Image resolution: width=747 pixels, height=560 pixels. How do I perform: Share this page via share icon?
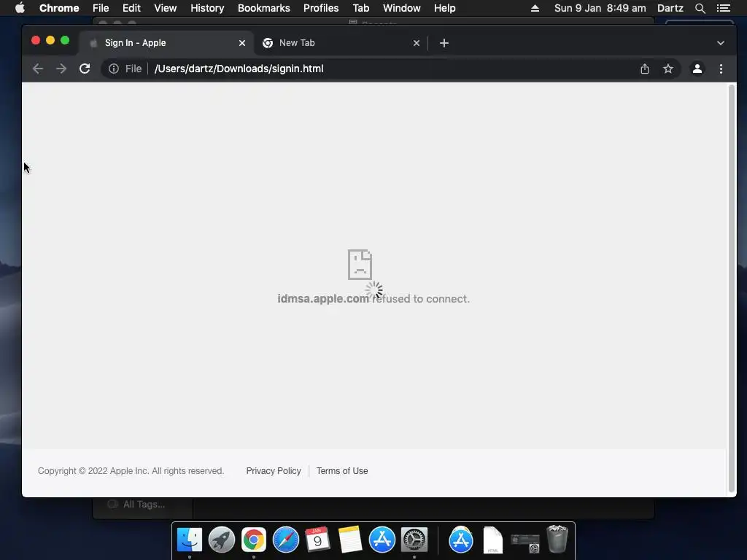click(x=645, y=69)
